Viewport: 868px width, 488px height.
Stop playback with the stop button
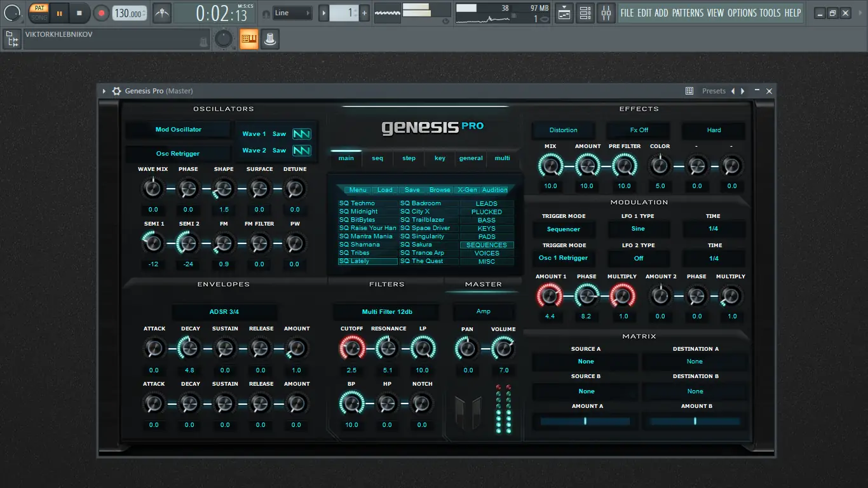[x=79, y=13]
